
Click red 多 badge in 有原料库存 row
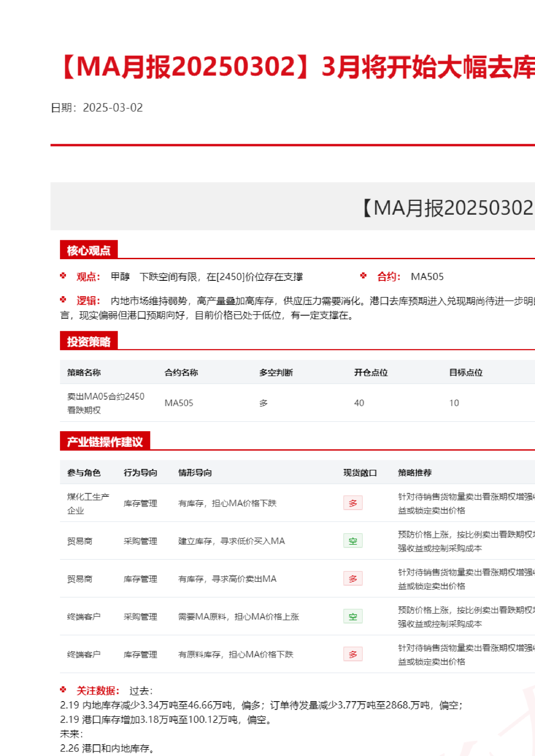(353, 654)
